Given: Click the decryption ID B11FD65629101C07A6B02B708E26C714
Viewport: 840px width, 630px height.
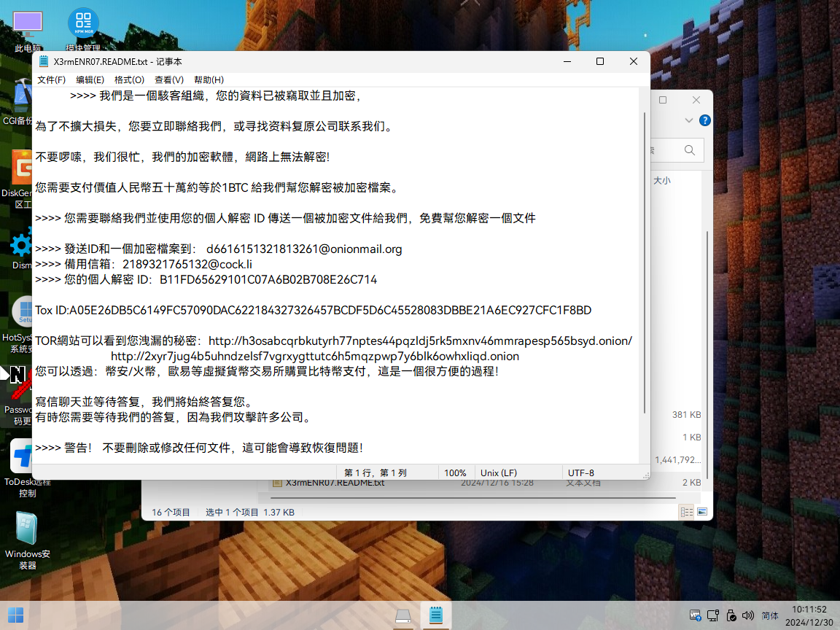Looking at the screenshot, I should click(268, 280).
